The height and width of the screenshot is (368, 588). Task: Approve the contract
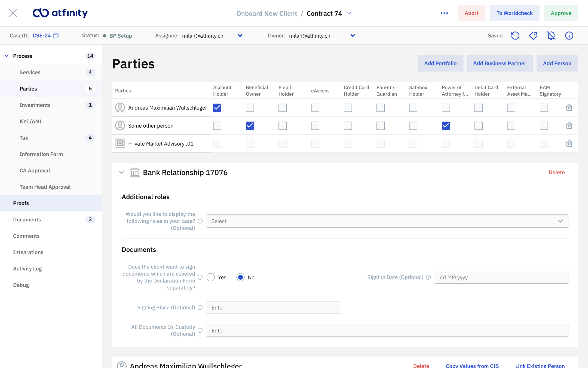[561, 13]
